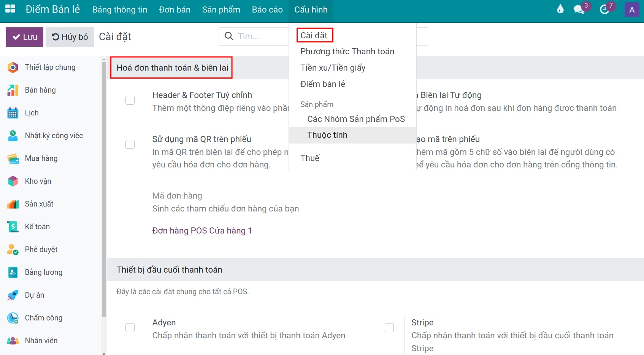Select the Phê duyệt icon in sidebar
The image size is (644, 355).
point(13,250)
